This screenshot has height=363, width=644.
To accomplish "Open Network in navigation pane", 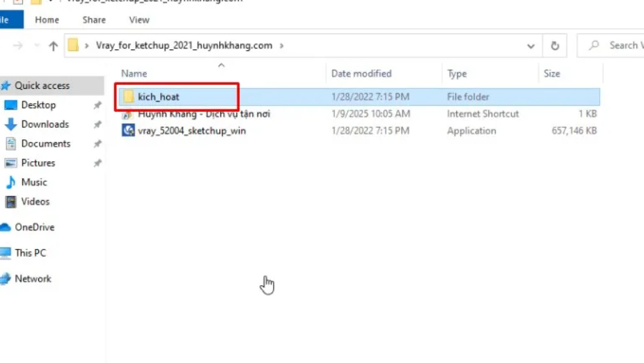I will tap(33, 279).
